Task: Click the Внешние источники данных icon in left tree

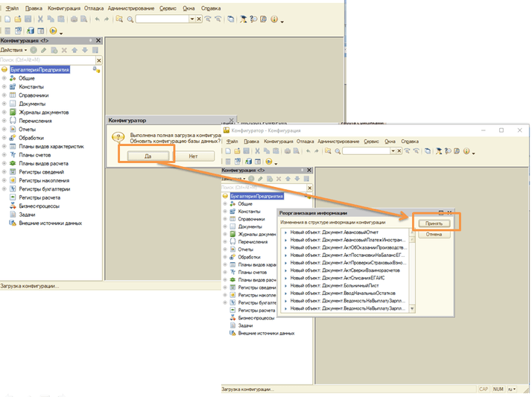Action: point(13,223)
